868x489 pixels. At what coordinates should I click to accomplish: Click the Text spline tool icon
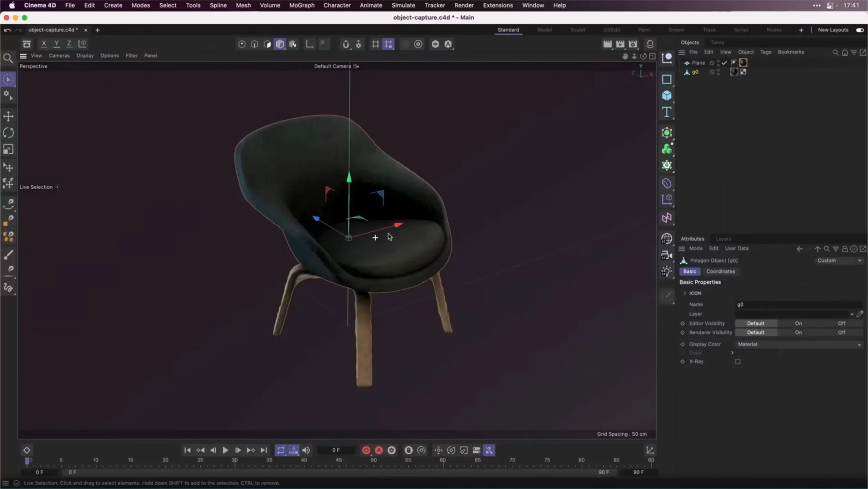tap(667, 112)
